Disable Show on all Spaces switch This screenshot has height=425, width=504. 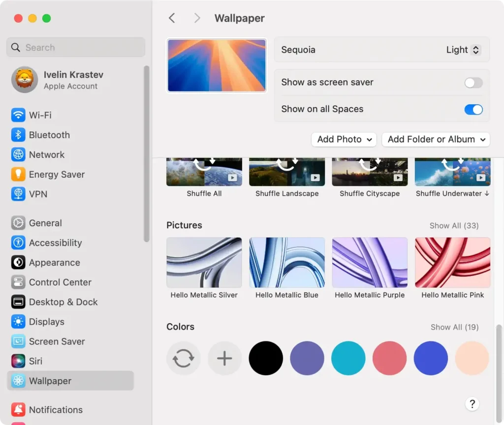(x=473, y=110)
